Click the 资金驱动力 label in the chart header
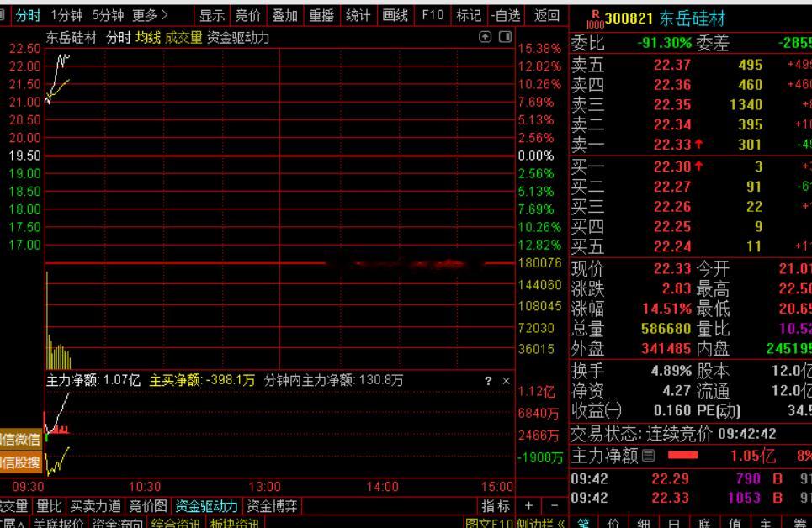The height and width of the screenshot is (528, 812). pos(237,38)
